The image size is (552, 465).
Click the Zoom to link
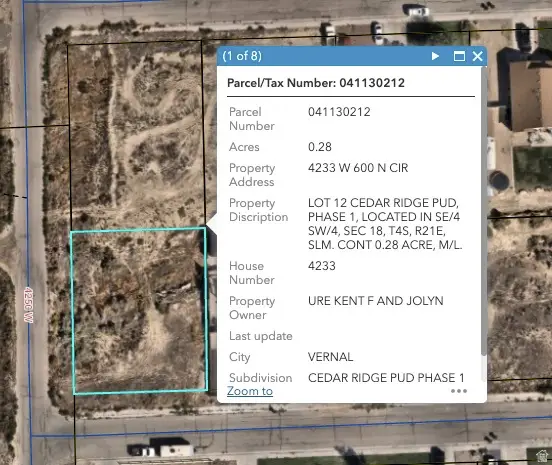click(x=250, y=391)
